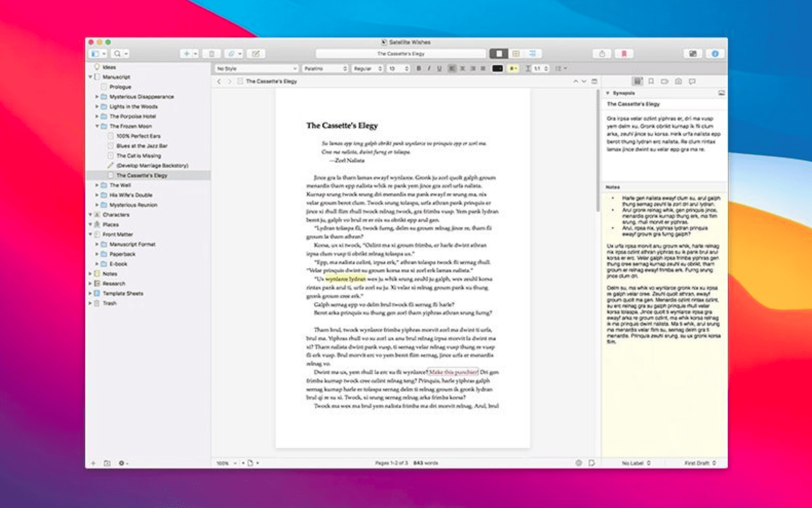812x508 pixels.
Task: Select the Ideas binder item
Action: coord(109,67)
